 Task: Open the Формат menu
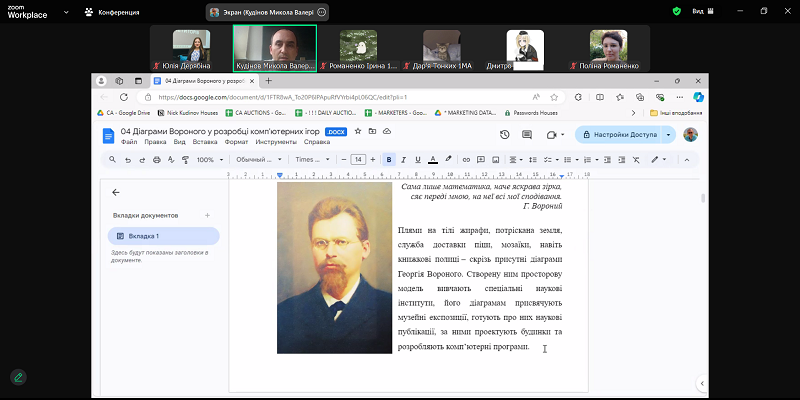236,142
